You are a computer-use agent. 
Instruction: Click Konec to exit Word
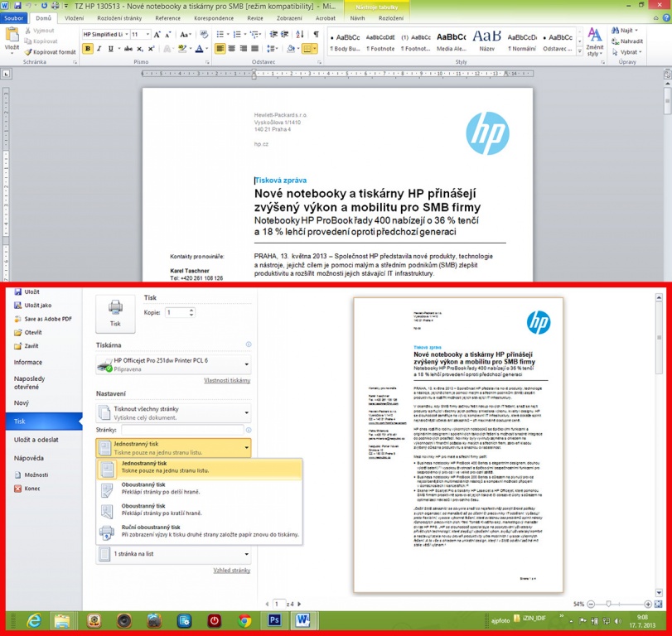pos(27,489)
